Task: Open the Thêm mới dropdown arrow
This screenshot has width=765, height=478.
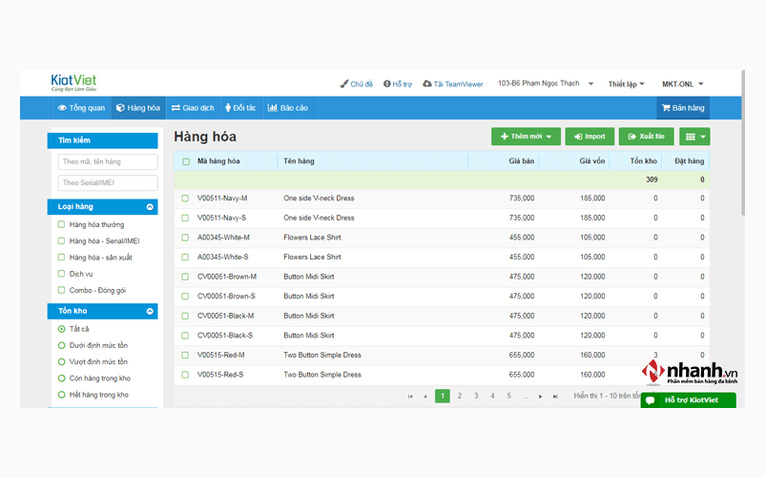Action: pyautogui.click(x=549, y=137)
